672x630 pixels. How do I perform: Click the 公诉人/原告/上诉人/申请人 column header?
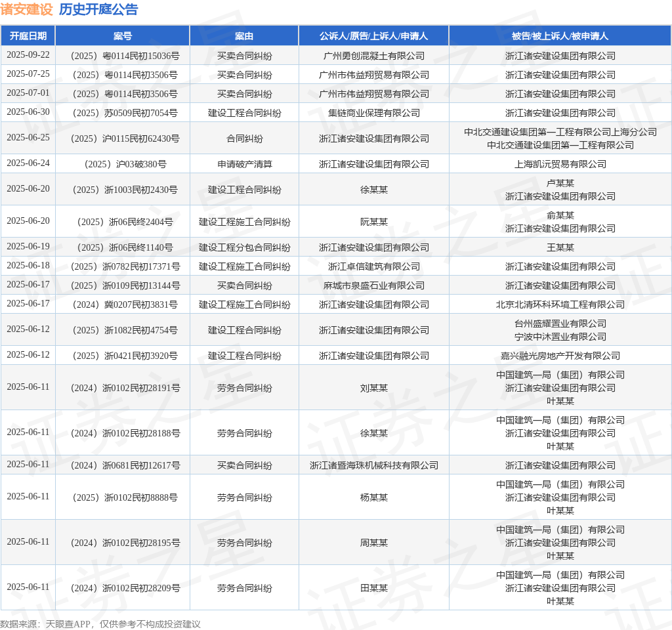373,36
